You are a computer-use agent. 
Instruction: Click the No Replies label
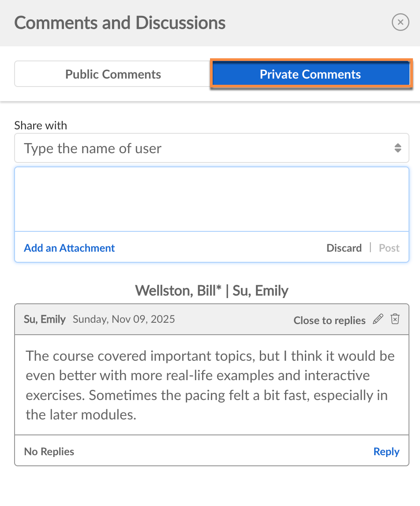(x=49, y=452)
